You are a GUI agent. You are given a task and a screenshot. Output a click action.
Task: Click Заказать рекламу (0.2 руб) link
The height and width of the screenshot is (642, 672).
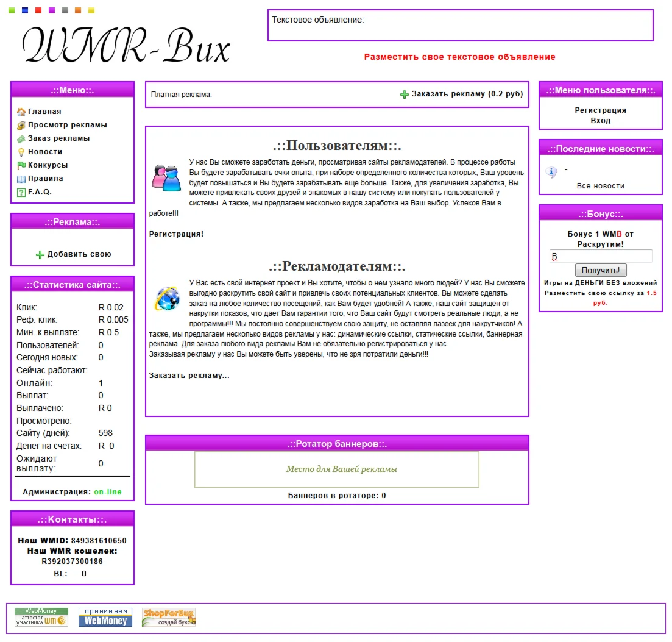click(467, 93)
